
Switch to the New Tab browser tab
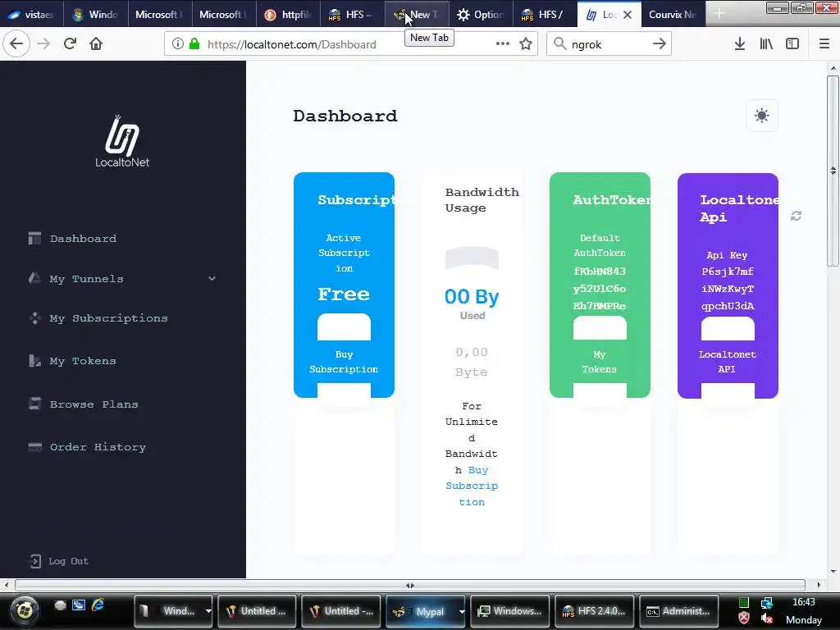click(417, 15)
